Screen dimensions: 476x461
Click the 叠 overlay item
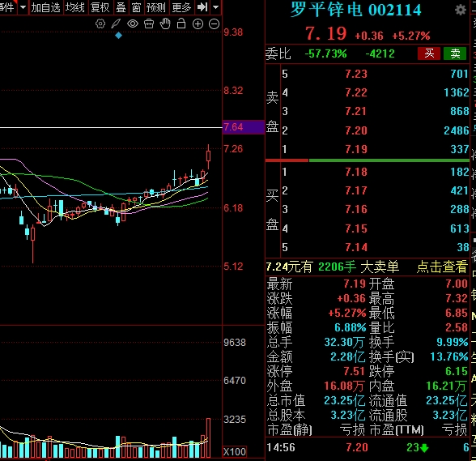[x=121, y=7]
